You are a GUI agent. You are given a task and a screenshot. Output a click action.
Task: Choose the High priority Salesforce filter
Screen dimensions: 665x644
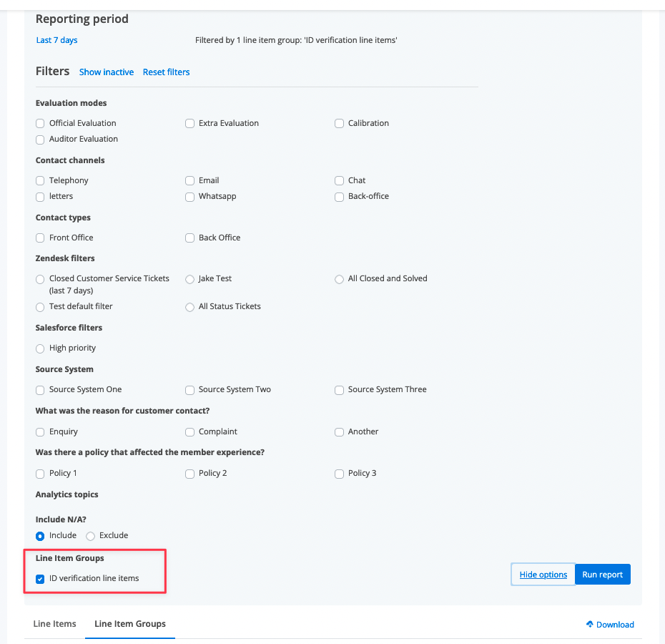pos(40,348)
